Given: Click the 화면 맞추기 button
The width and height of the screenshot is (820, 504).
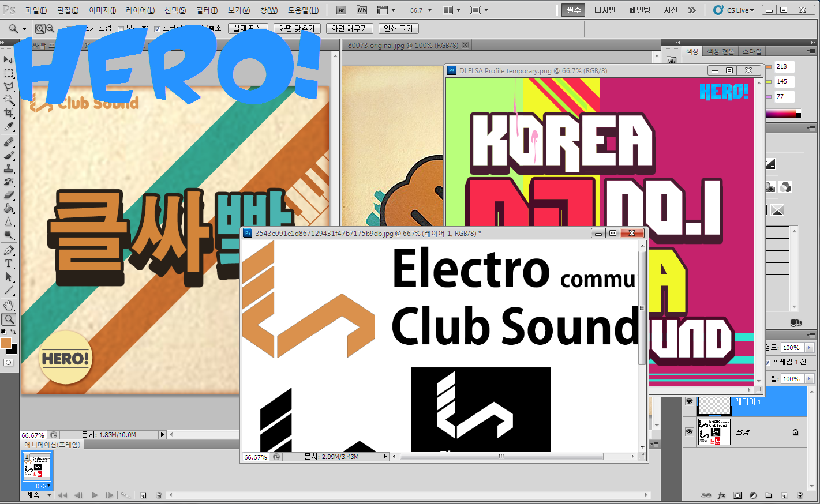Looking at the screenshot, I should (297, 28).
